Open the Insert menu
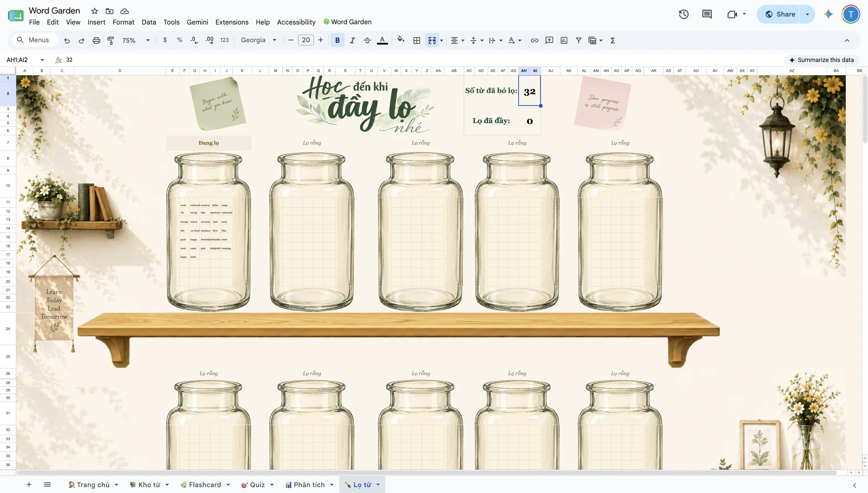 click(96, 22)
